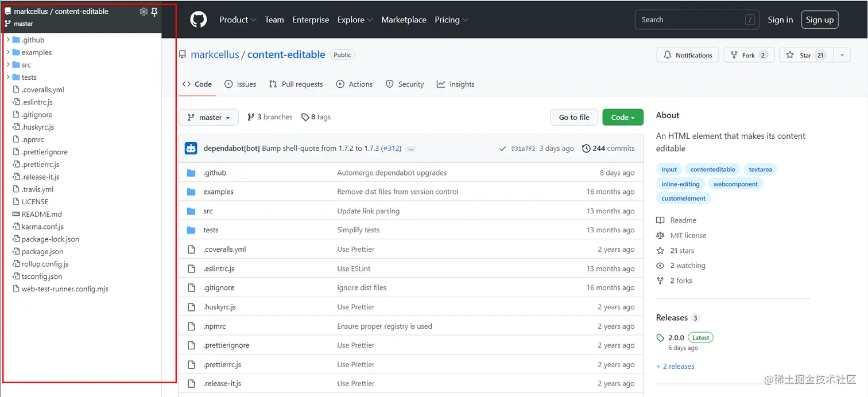868x397 pixels.
Task: Open the master branch dropdown
Action: pos(208,117)
